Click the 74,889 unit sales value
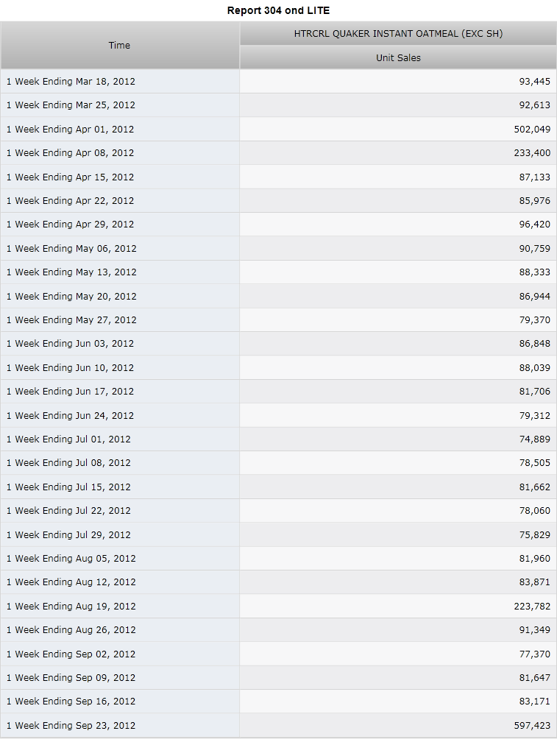 [x=534, y=439]
